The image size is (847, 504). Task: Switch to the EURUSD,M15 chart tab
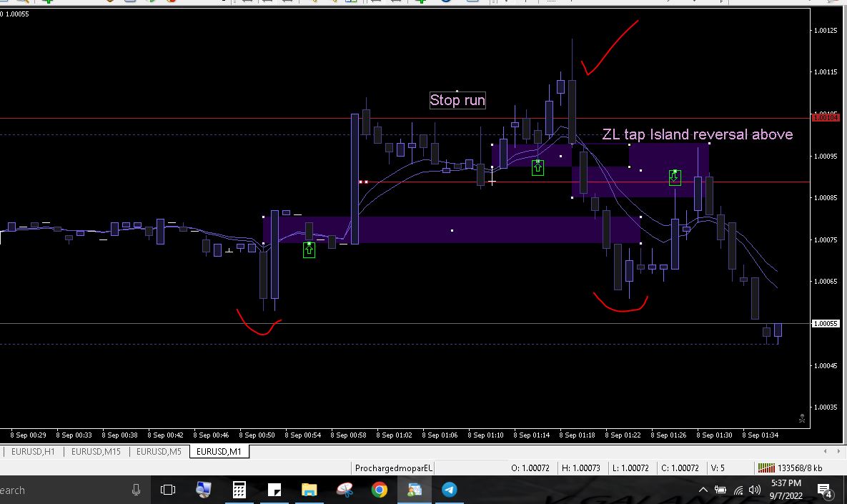[96, 452]
